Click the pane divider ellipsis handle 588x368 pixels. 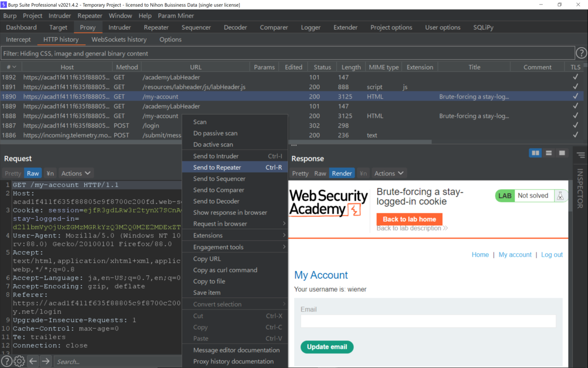(x=294, y=145)
